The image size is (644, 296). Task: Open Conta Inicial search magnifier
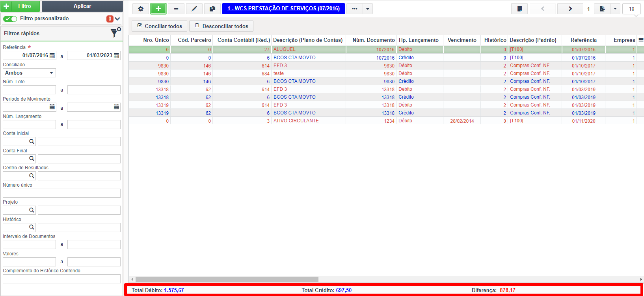click(32, 141)
